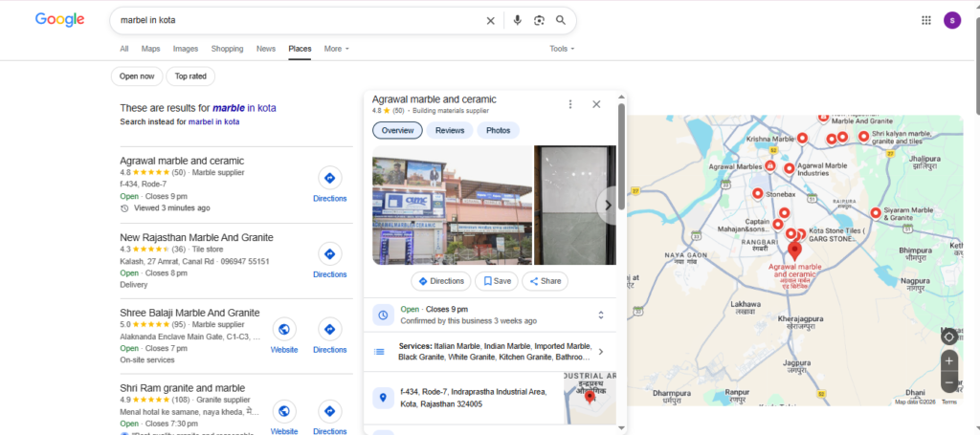Screen dimensions: 980x435
Task: Expand opening hours in details panel
Action: coord(601,315)
